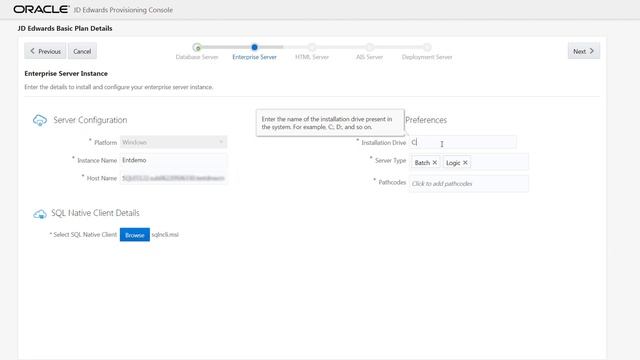Focus the Installation Drive field

[462, 142]
